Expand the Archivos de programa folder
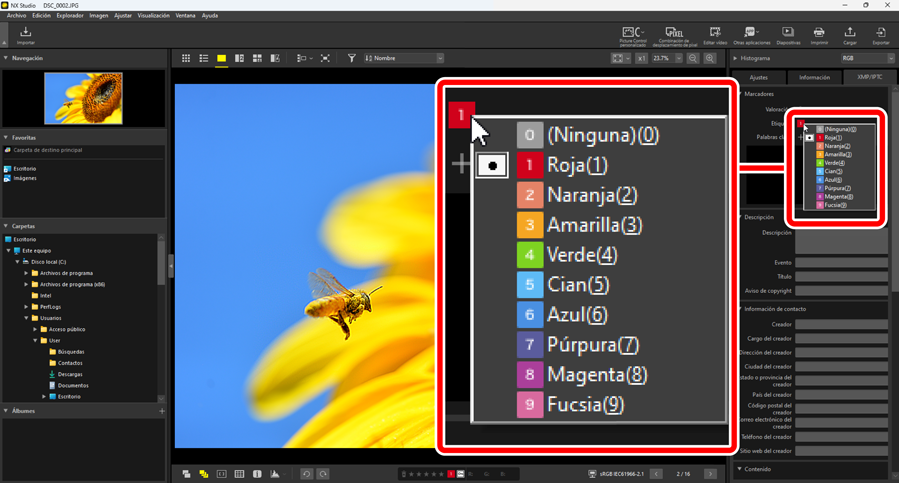Image resolution: width=899 pixels, height=483 pixels. [x=27, y=273]
